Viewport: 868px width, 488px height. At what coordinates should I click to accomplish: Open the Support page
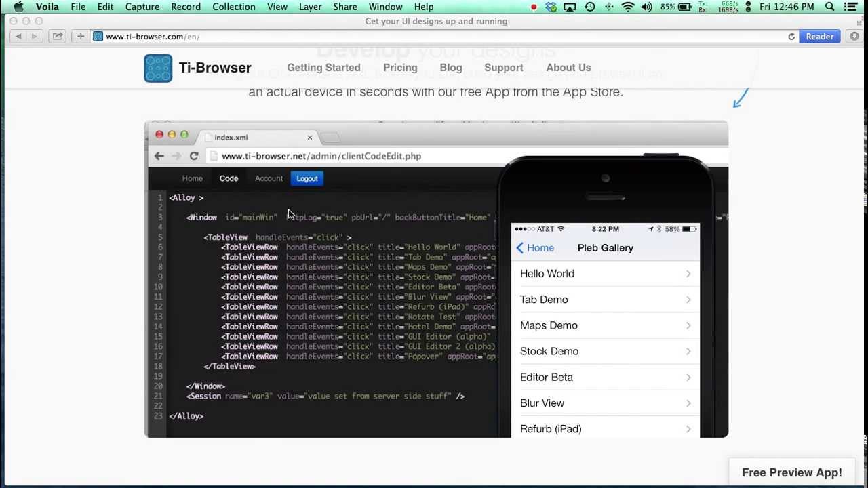(x=504, y=68)
